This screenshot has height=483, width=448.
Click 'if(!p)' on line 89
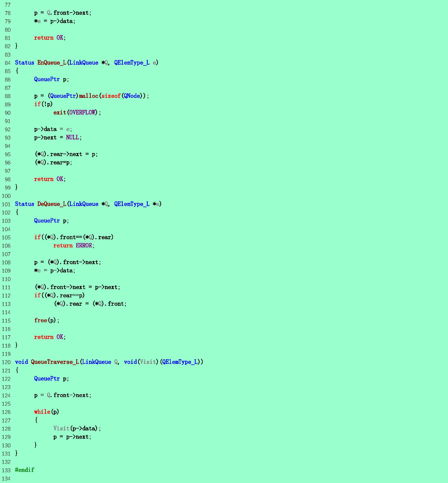43,104
